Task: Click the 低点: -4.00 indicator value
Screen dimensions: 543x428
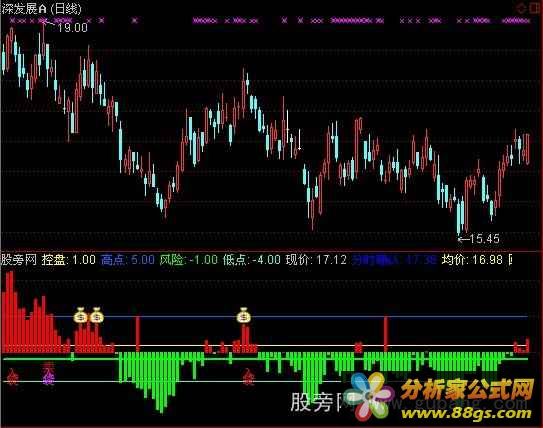Action: click(x=252, y=259)
